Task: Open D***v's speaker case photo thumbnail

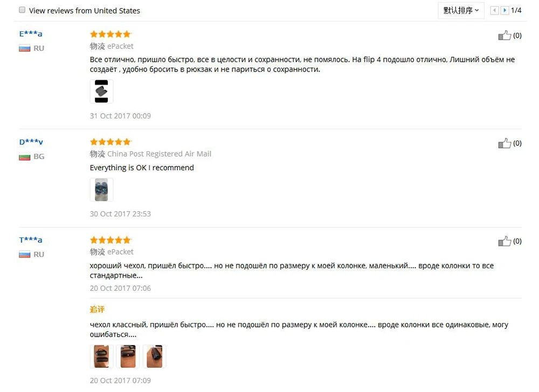Action: [101, 190]
